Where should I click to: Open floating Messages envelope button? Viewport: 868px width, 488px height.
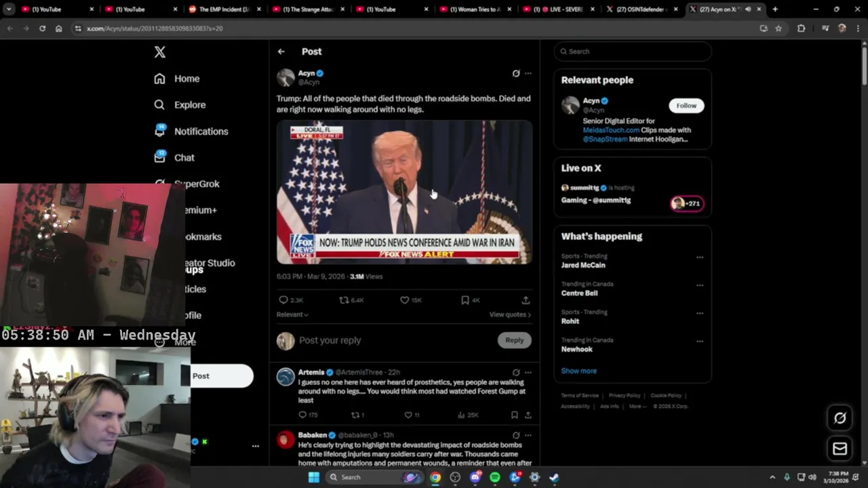click(840, 449)
